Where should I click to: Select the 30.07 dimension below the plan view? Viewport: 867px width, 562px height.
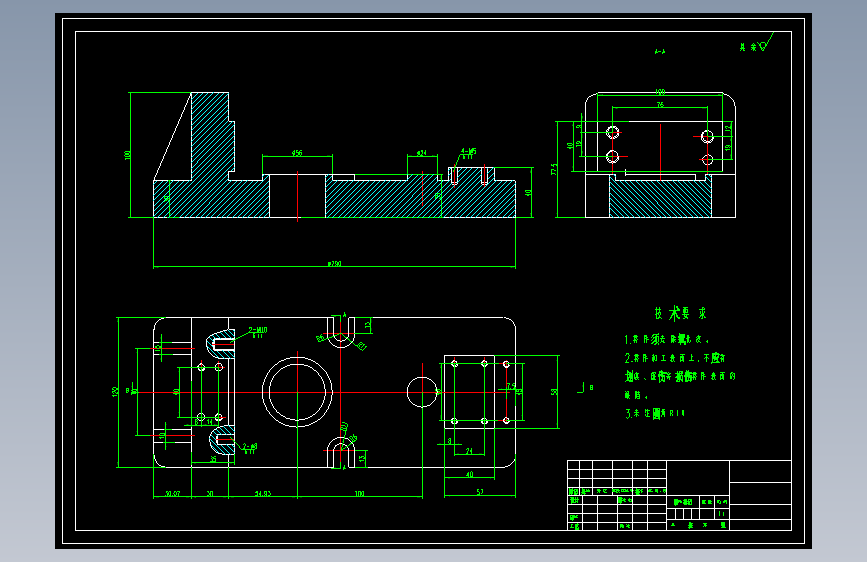(x=173, y=493)
